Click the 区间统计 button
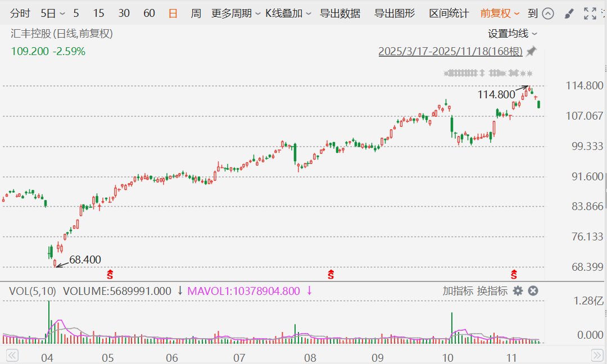 coord(449,13)
